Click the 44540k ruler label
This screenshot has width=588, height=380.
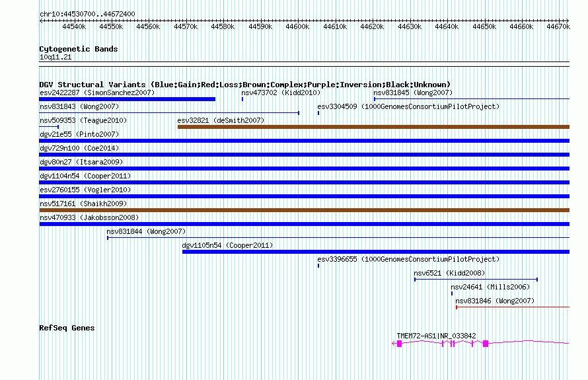click(74, 26)
